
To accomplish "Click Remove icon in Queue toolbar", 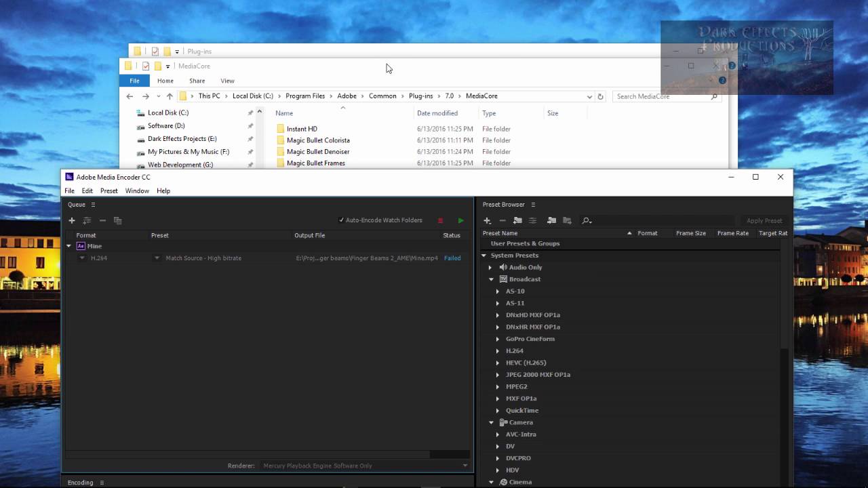I will (x=102, y=220).
